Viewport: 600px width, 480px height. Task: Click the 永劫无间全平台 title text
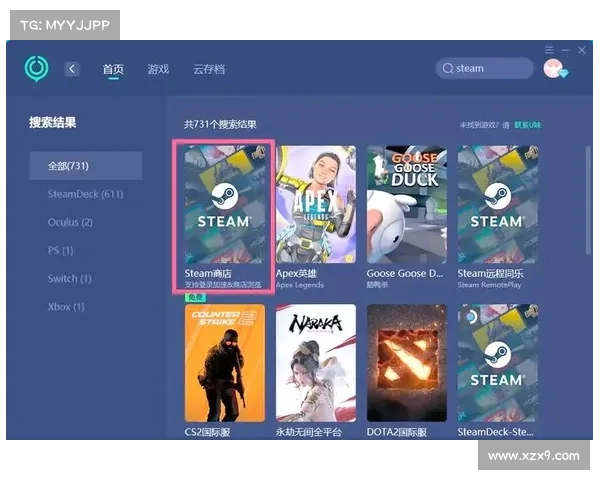point(308,433)
